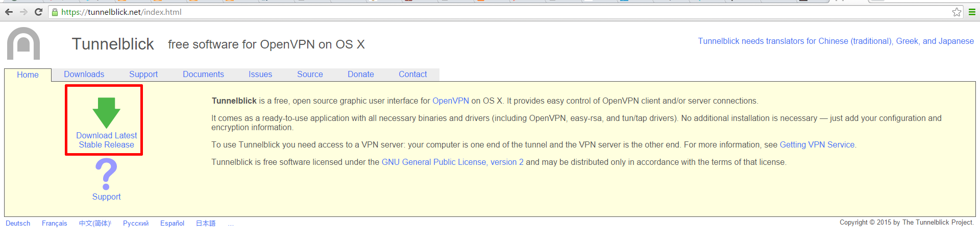Click the address bar URL field
This screenshot has width=980, height=244.
[x=505, y=12]
